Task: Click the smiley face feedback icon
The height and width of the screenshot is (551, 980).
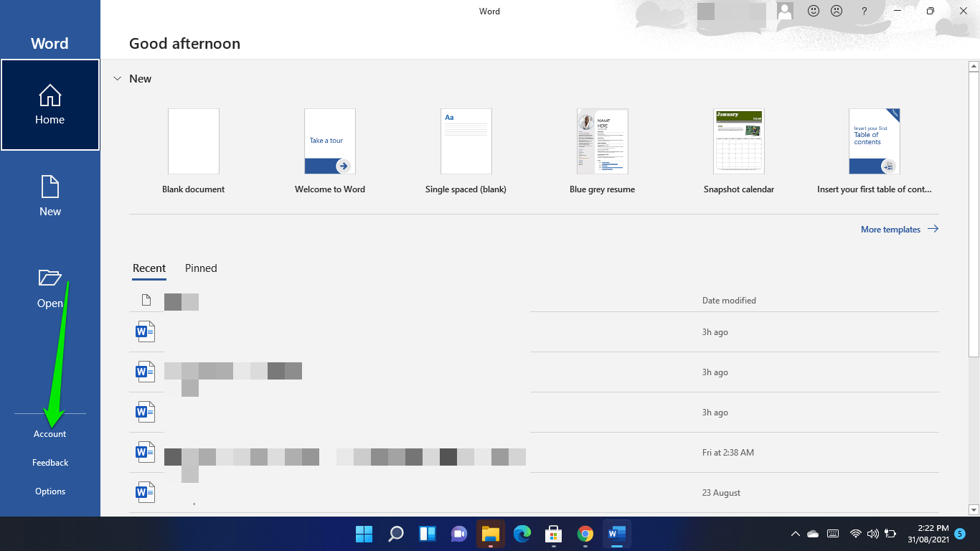Action: click(x=814, y=11)
